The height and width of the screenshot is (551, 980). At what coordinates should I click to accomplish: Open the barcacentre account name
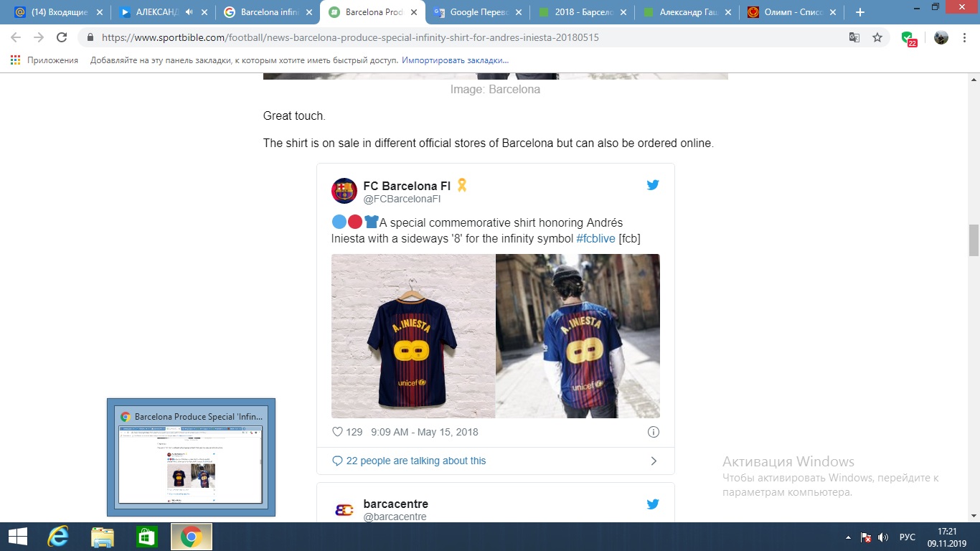coord(396,504)
